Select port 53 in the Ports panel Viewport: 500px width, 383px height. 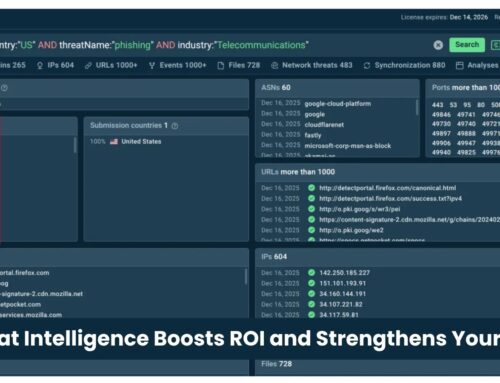pyautogui.click(x=453, y=105)
